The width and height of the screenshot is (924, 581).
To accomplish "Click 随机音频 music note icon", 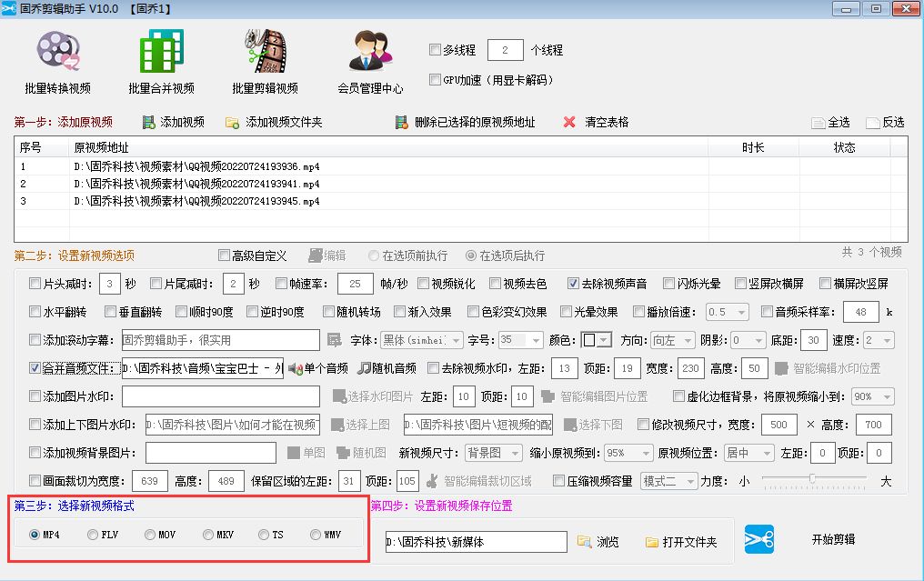I will coord(364,368).
